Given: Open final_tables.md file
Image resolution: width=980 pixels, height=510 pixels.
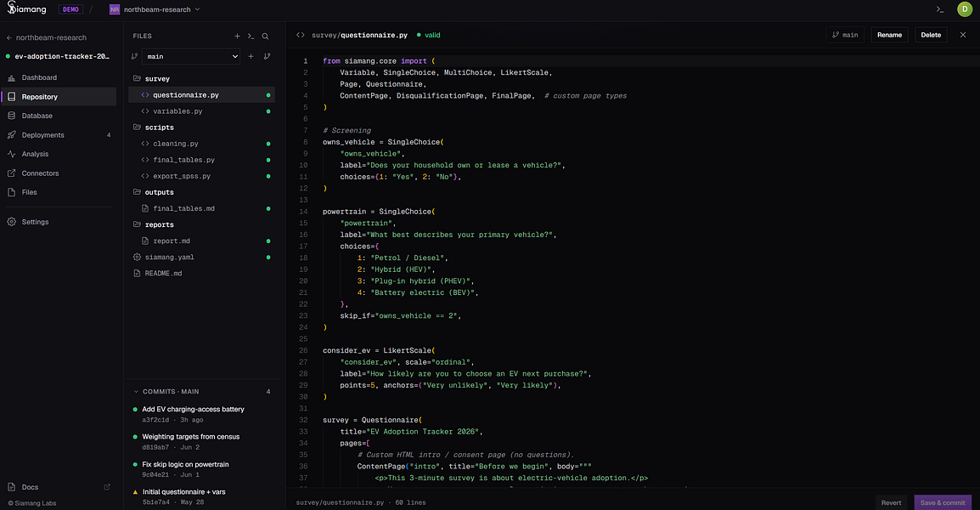Looking at the screenshot, I should 201,209.
